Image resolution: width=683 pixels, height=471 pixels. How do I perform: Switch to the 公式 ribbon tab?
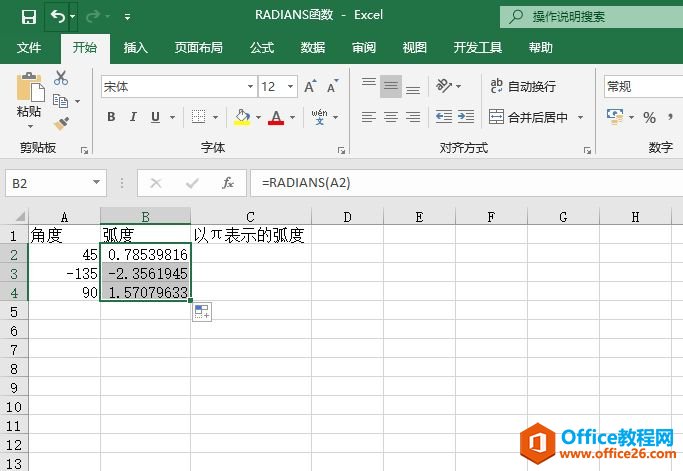point(262,47)
